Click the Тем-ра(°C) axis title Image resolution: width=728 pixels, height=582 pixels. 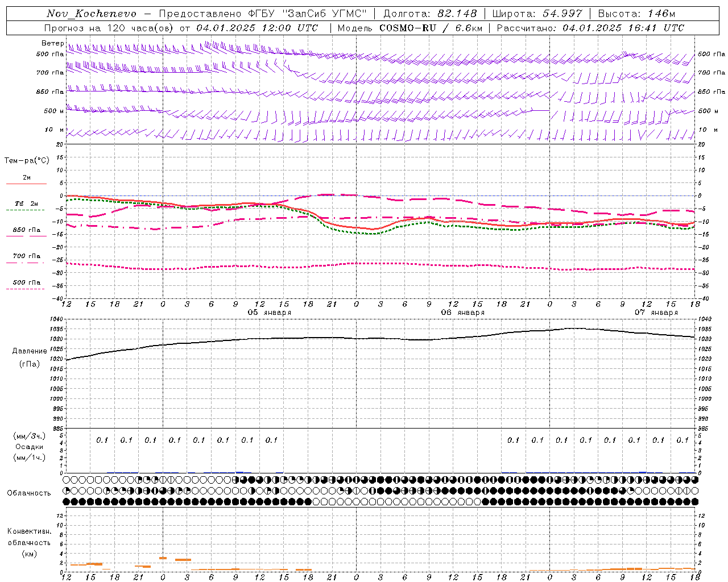point(27,161)
